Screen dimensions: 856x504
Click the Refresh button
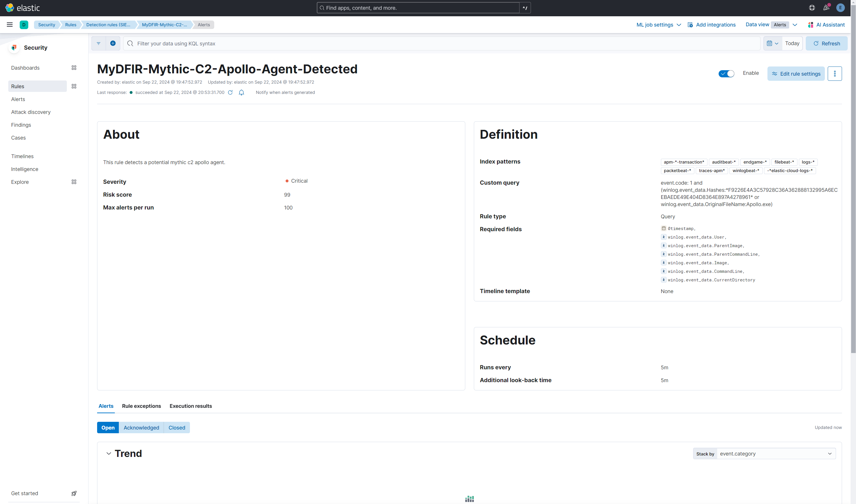point(826,43)
